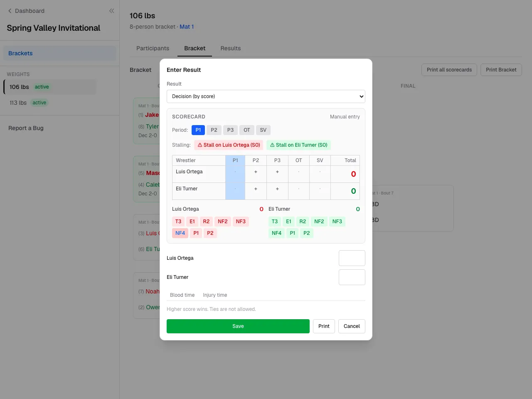Save the match result

tap(238, 326)
